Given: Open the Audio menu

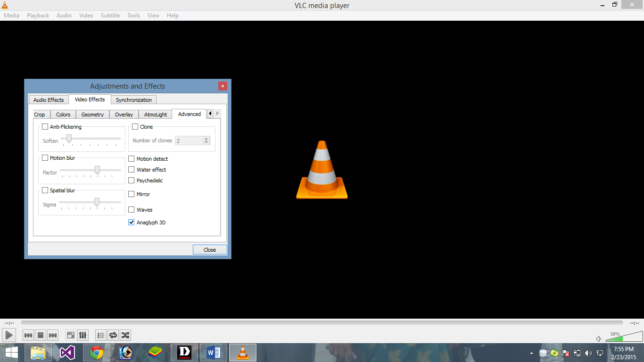Looking at the screenshot, I should point(64,16).
